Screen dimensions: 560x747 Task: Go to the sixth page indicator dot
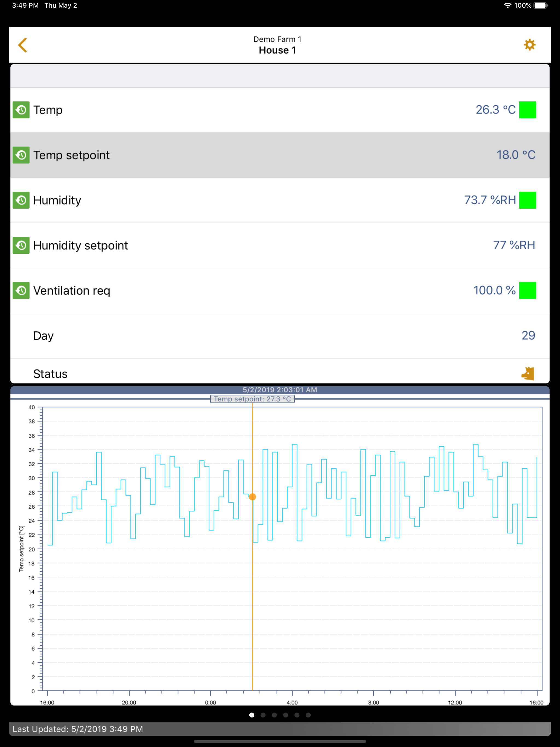click(x=308, y=715)
